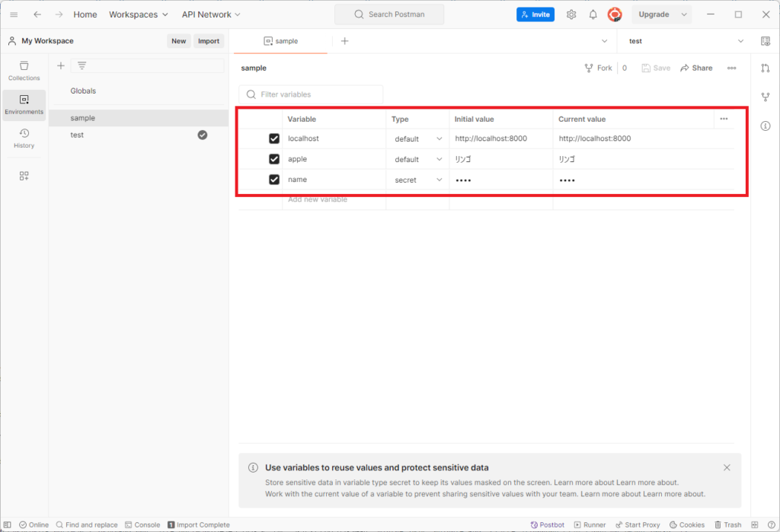This screenshot has height=532, width=780.
Task: Open the Trash
Action: tap(727, 524)
